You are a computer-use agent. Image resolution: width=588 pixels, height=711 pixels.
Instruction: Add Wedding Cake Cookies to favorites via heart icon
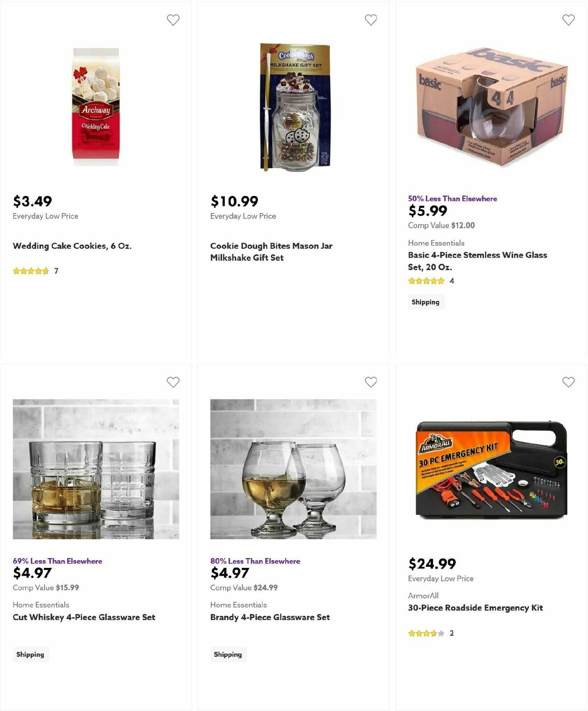(172, 20)
